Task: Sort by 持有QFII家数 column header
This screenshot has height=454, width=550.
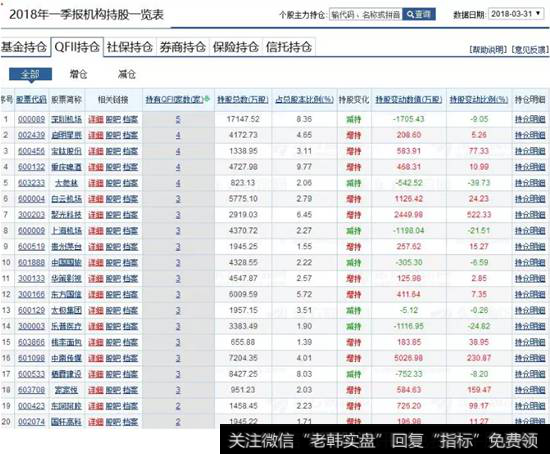Action: coord(174,100)
